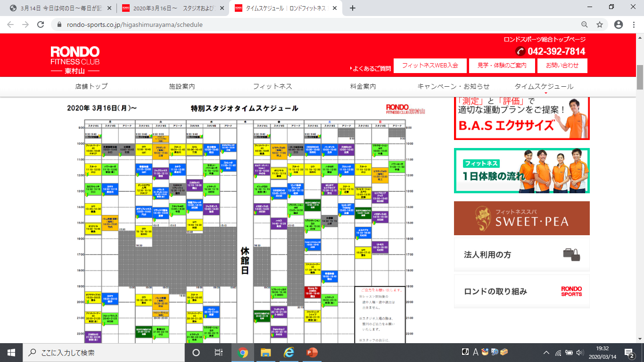Open PowerPoint from the taskbar
The image size is (644, 362).
[x=312, y=353]
